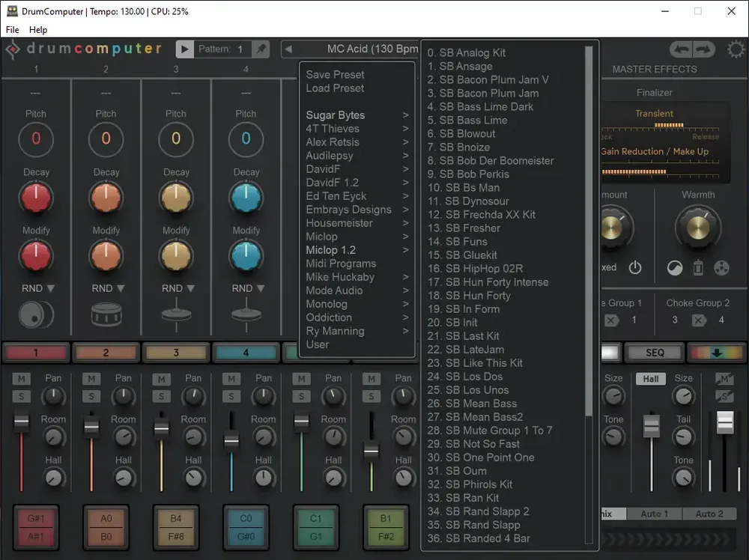
Task: Select channel 1 red button
Action: point(36,353)
